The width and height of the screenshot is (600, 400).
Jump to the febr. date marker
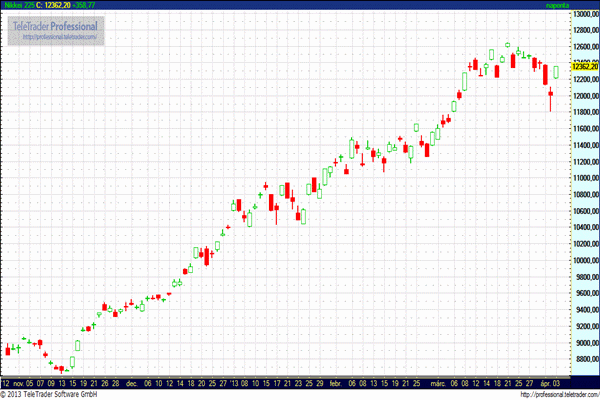[335, 382]
